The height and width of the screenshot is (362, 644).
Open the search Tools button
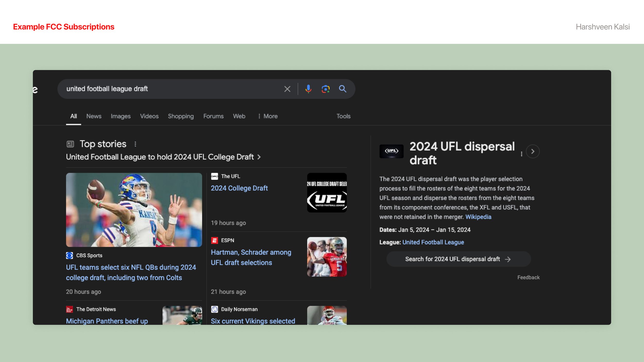343,116
